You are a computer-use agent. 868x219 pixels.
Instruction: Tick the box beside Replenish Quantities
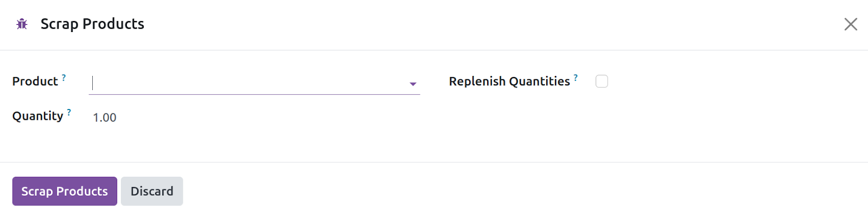pyautogui.click(x=602, y=81)
